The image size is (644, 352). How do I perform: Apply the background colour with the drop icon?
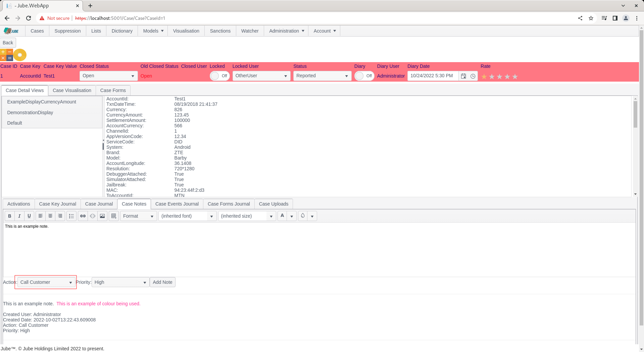click(x=303, y=216)
